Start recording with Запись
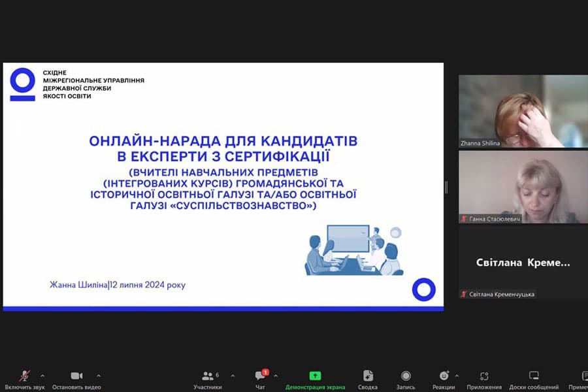Viewport: 588px width, 392px height. [406, 380]
